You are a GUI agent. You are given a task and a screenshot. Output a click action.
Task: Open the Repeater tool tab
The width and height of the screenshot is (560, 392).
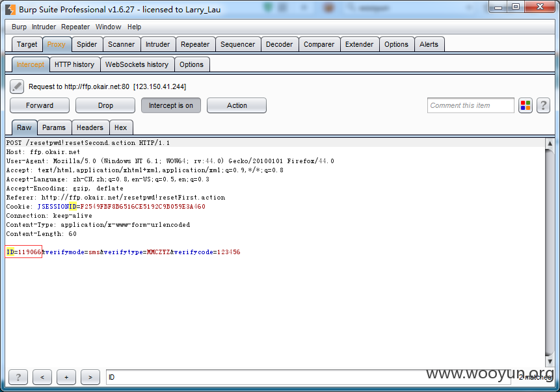pos(195,44)
